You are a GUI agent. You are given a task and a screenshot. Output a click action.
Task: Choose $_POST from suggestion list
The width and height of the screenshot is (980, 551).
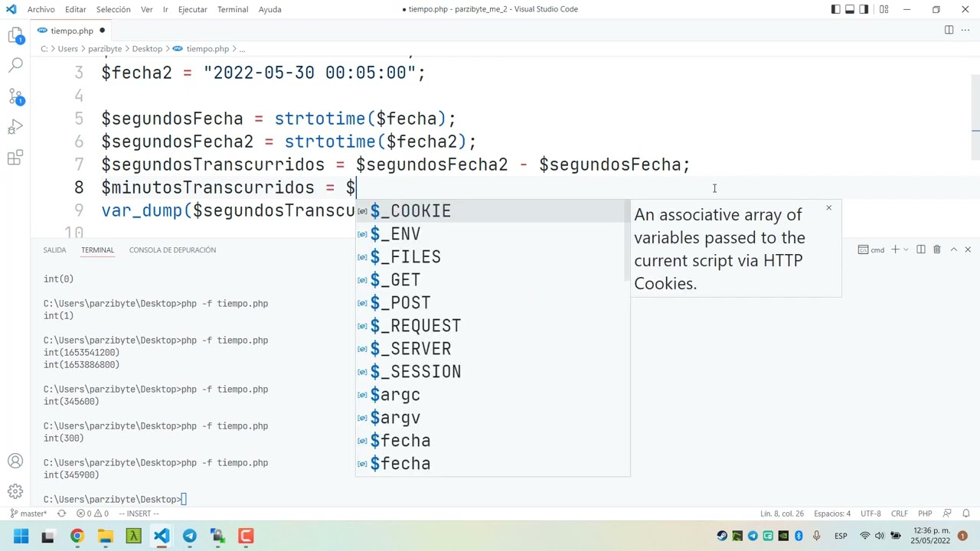492,303
